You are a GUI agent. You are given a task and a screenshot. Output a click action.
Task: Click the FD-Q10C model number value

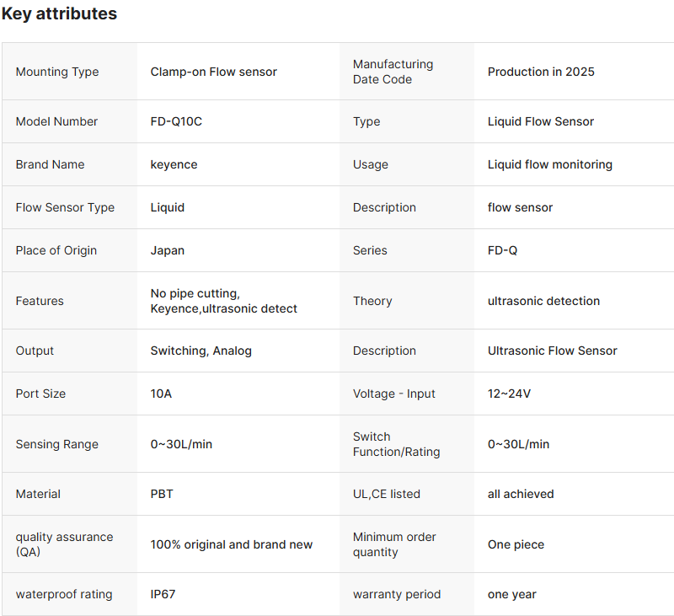(176, 121)
